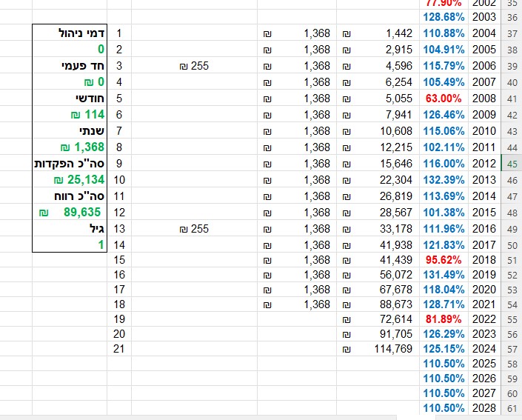Select the cell showing 95.62%
The image size is (522, 420).
click(x=444, y=261)
